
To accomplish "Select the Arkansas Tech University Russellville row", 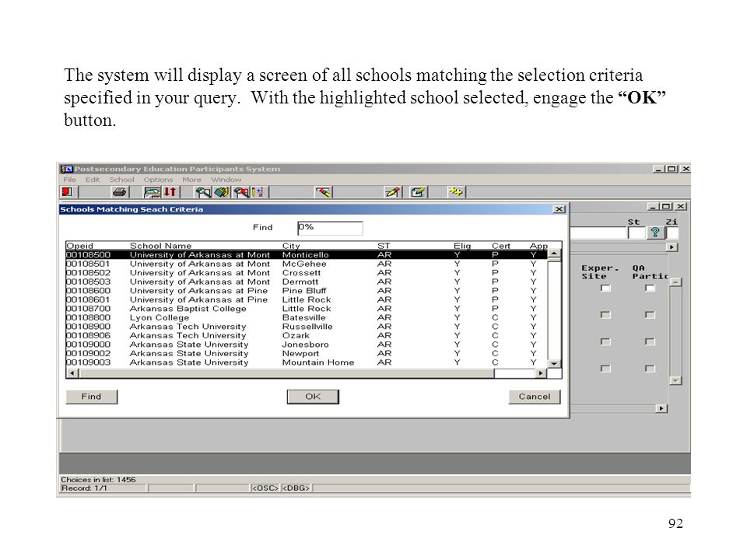I will tap(307, 327).
